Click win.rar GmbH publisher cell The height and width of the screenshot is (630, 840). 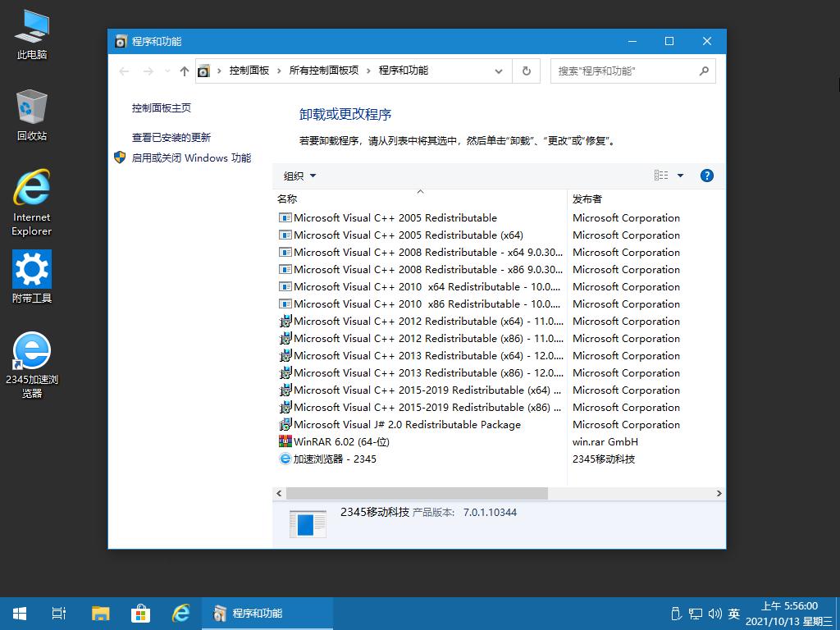click(605, 442)
